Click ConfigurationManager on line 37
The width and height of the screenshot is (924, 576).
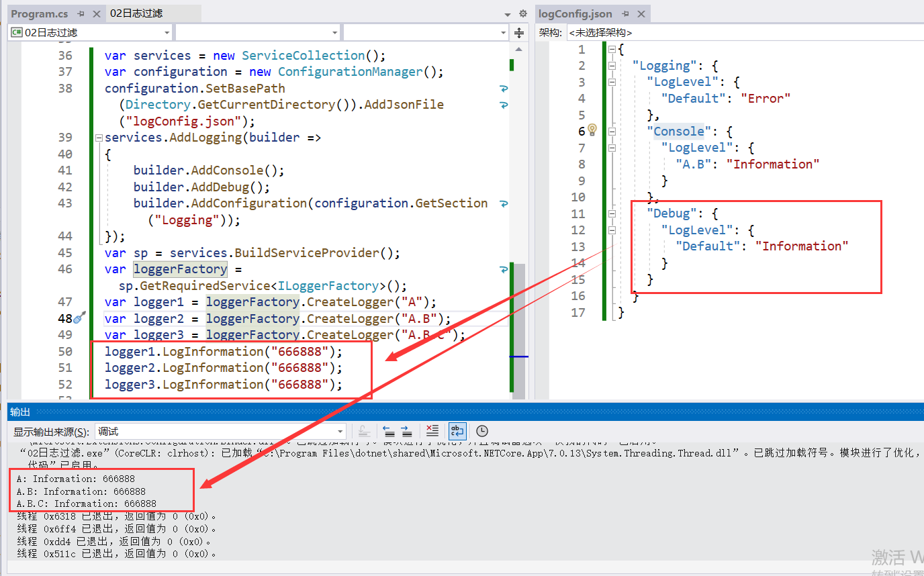click(x=351, y=72)
